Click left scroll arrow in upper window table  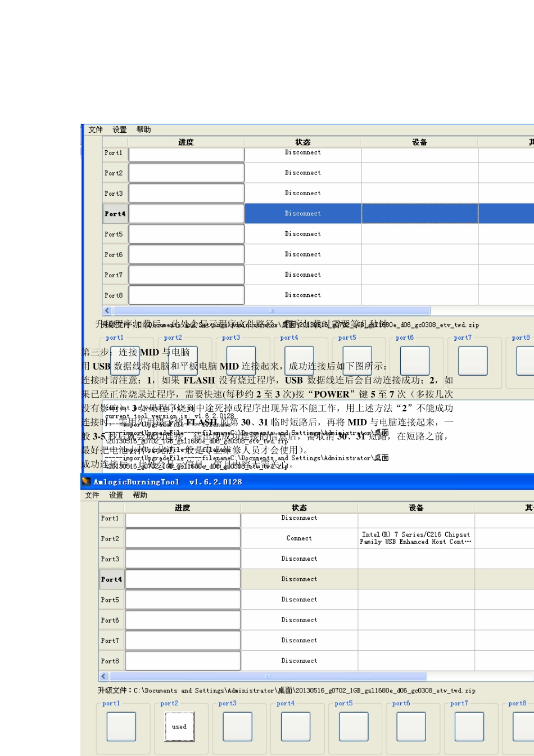[107, 310]
